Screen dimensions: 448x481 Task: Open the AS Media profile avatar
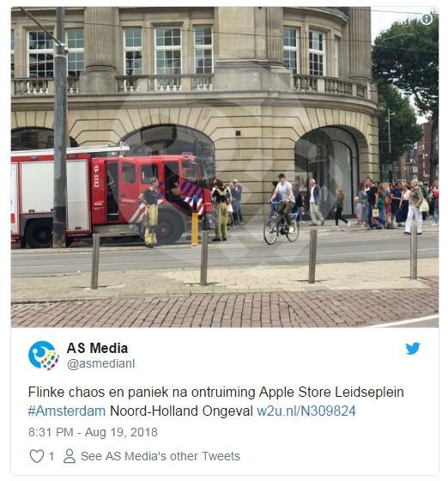[44, 356]
